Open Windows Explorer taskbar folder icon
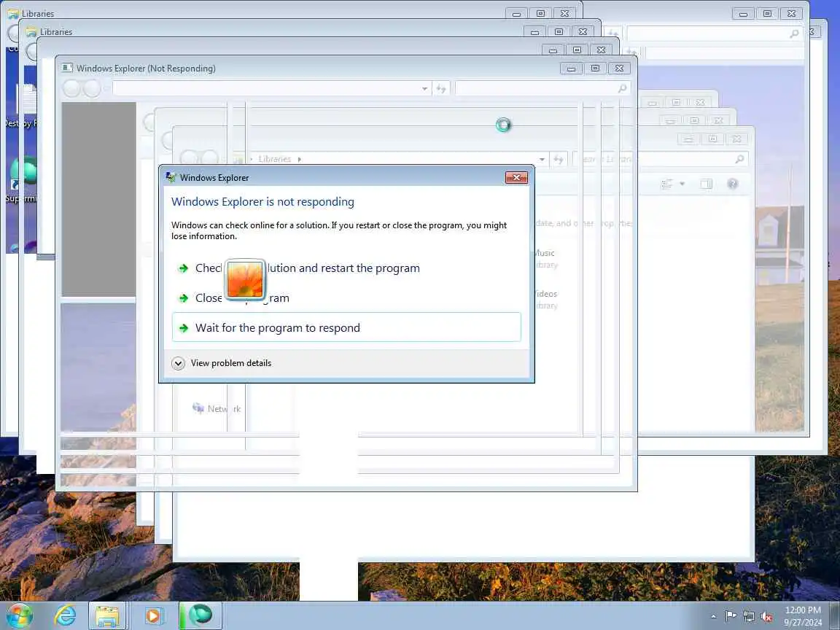The width and height of the screenshot is (840, 630). point(107,615)
